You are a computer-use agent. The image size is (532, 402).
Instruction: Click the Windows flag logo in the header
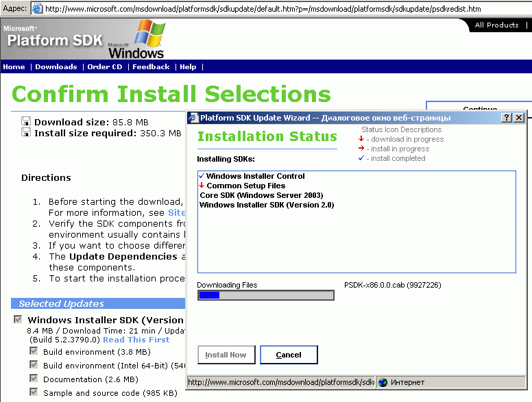(x=149, y=33)
